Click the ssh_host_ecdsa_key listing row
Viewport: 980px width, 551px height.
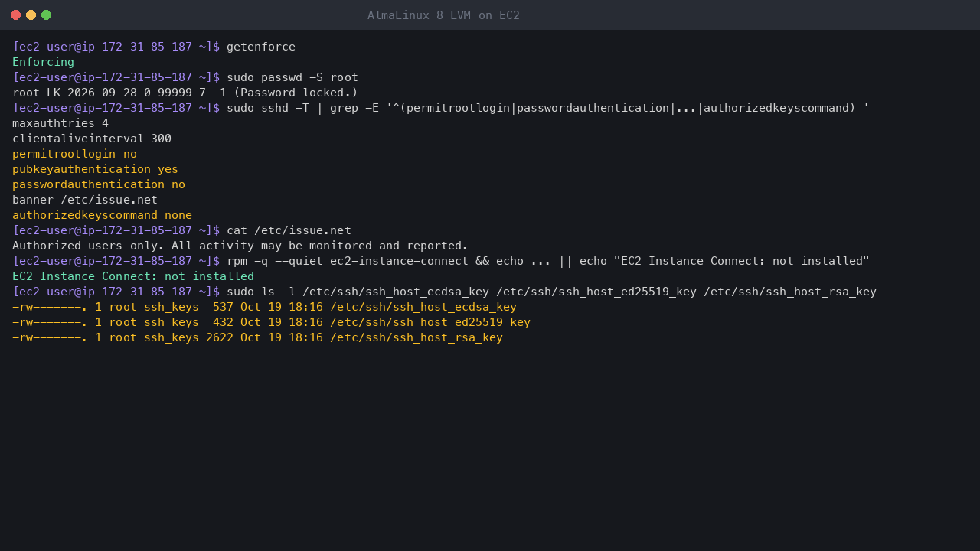pos(265,307)
